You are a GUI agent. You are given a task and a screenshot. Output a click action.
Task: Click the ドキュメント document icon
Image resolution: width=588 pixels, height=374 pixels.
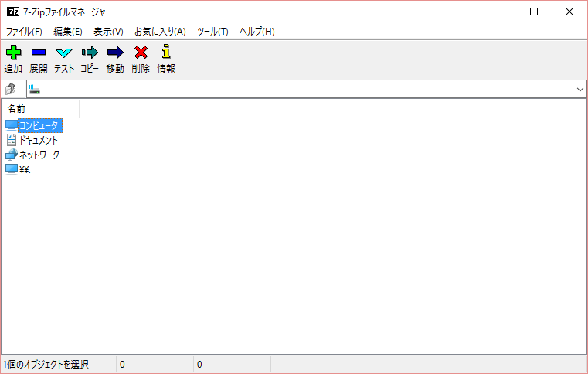tap(12, 140)
